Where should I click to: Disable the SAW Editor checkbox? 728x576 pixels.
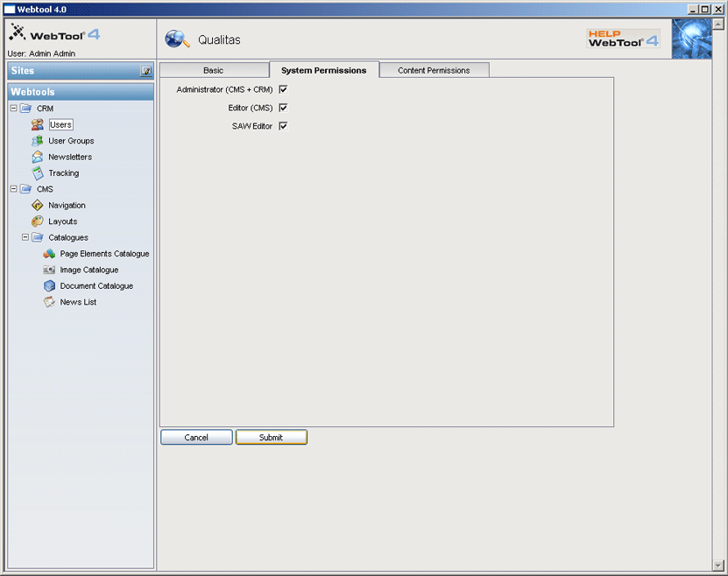(x=283, y=126)
